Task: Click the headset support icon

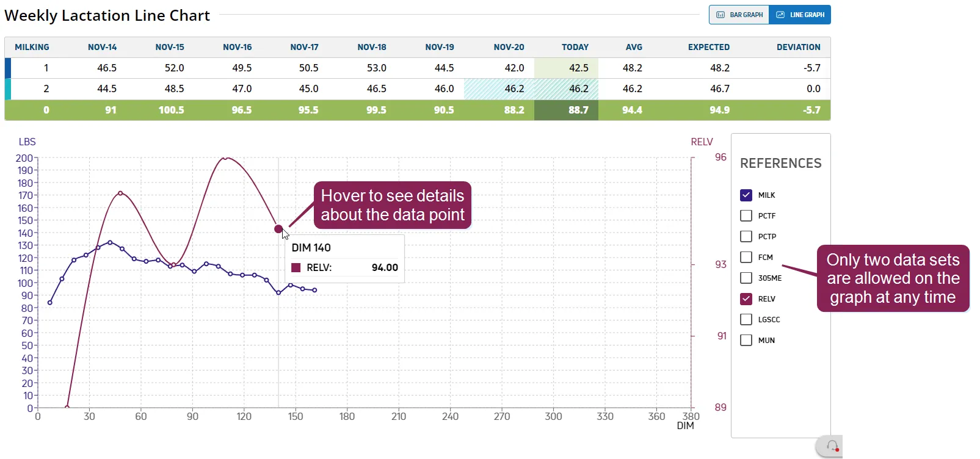Action: (x=832, y=446)
